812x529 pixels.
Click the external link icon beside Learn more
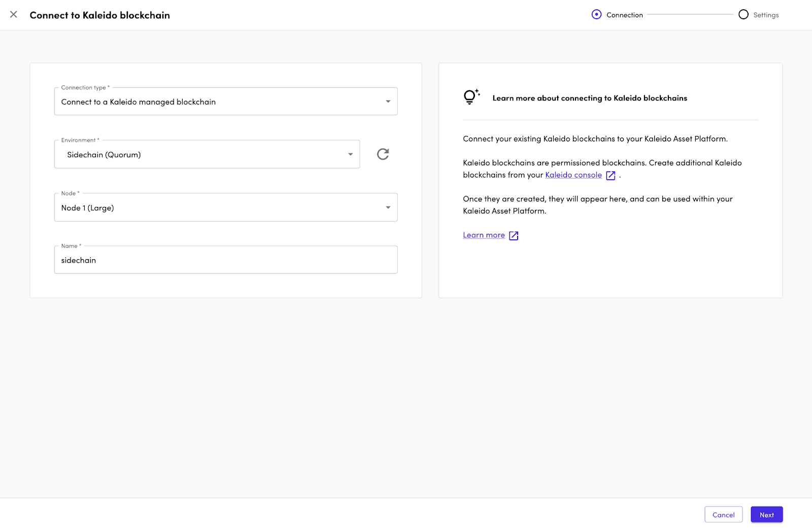pyautogui.click(x=514, y=235)
